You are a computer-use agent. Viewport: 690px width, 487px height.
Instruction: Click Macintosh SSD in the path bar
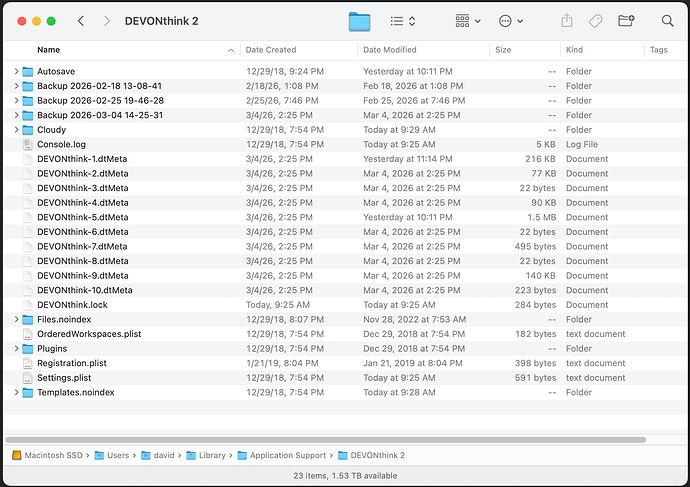tap(48, 455)
